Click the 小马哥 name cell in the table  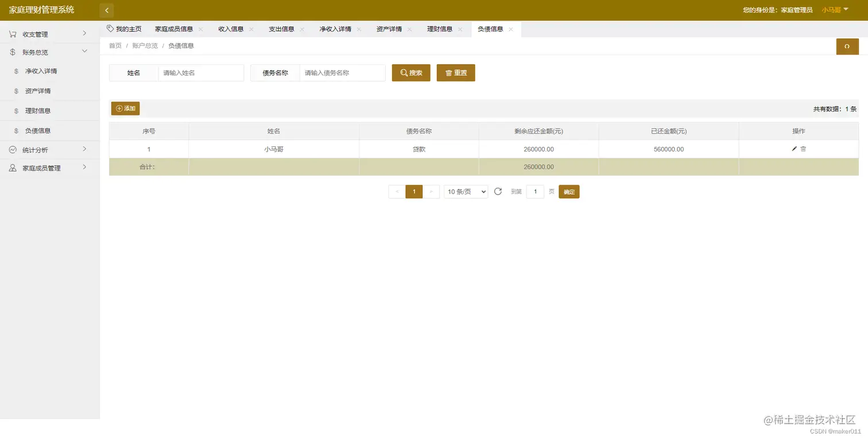click(x=274, y=149)
